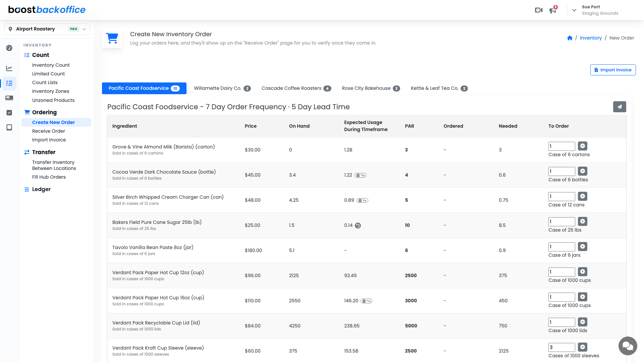
Task: Clear order quantity for Kraft Cup Sleeve
Action: pos(583,347)
